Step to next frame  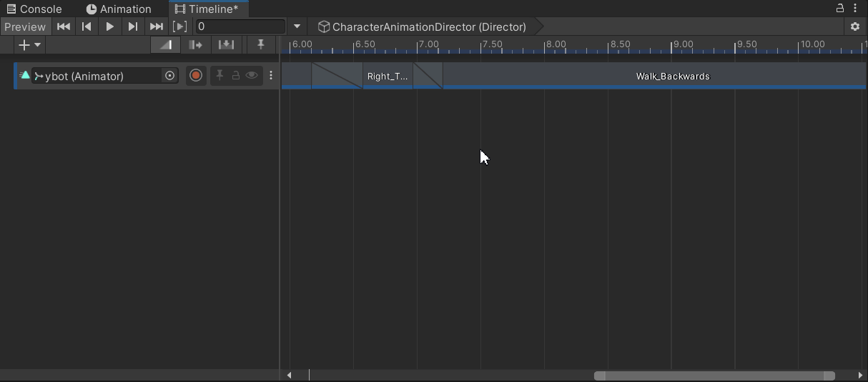[132, 26]
